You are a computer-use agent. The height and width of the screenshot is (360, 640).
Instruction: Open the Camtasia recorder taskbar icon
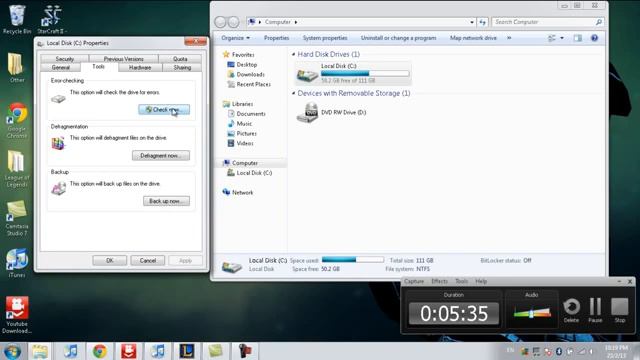pos(245,351)
